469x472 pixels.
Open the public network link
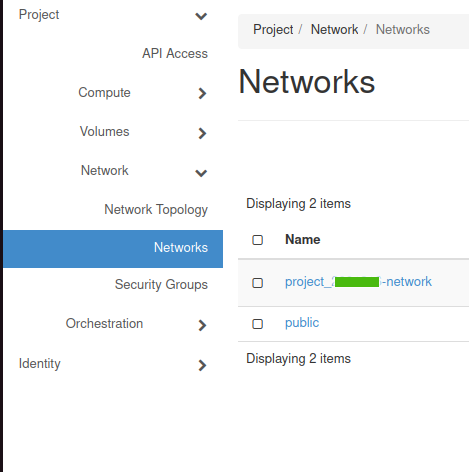(302, 323)
